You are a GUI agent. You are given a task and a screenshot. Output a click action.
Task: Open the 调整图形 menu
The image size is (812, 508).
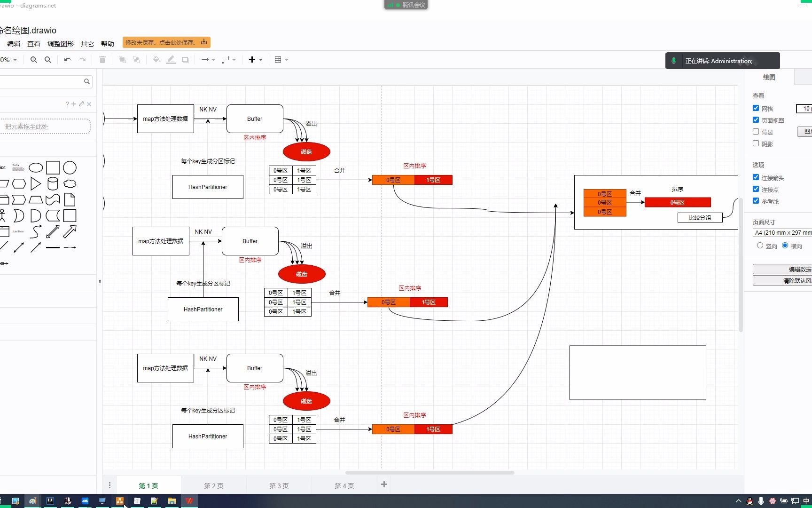point(61,44)
